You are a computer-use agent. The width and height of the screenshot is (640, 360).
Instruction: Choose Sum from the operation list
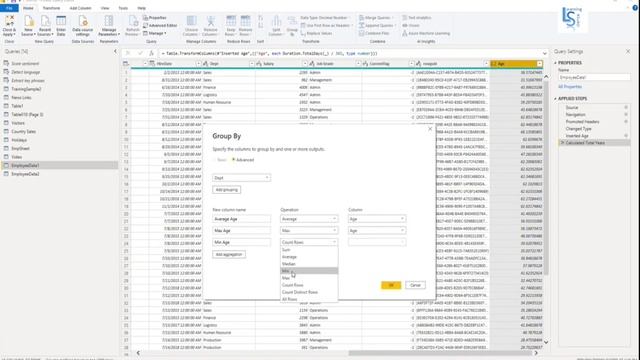point(309,250)
